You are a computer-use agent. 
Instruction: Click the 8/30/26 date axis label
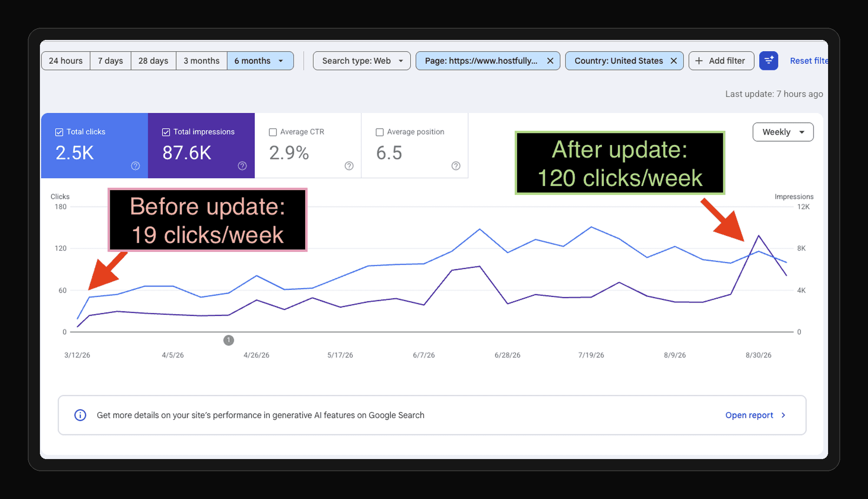coord(759,355)
